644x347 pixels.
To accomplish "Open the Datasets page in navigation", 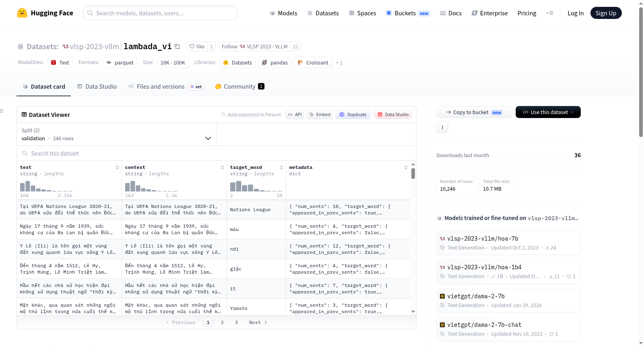I will coord(323,13).
